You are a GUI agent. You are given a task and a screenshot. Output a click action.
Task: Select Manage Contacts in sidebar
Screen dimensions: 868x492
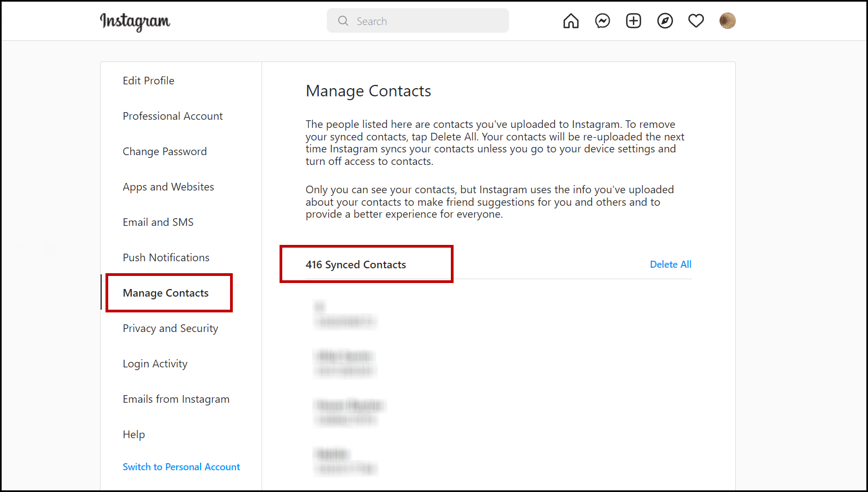pos(166,293)
